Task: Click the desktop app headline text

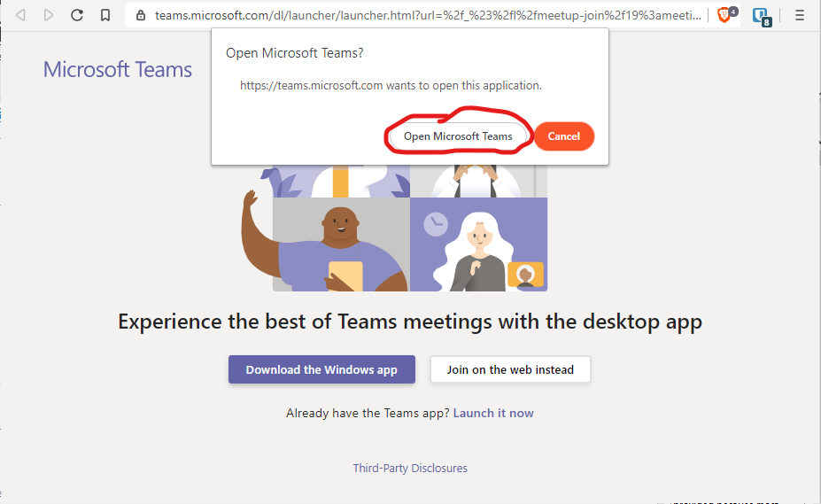Action: click(410, 321)
